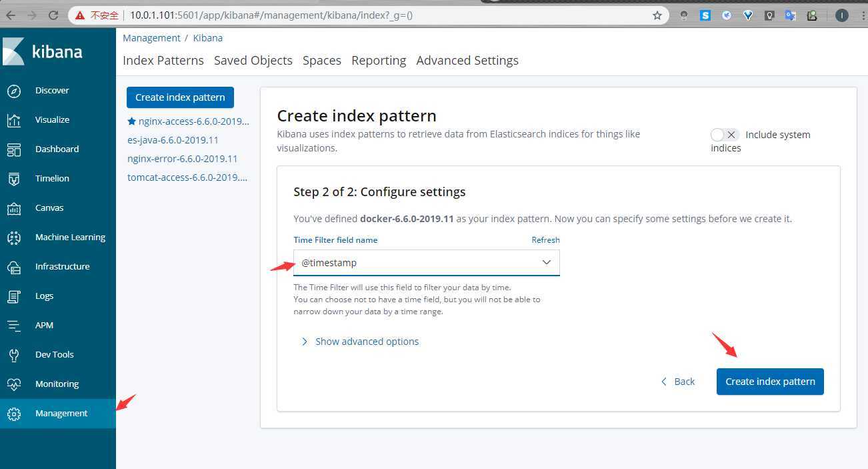
Task: Switch to Index Patterns tab
Action: pyautogui.click(x=163, y=60)
